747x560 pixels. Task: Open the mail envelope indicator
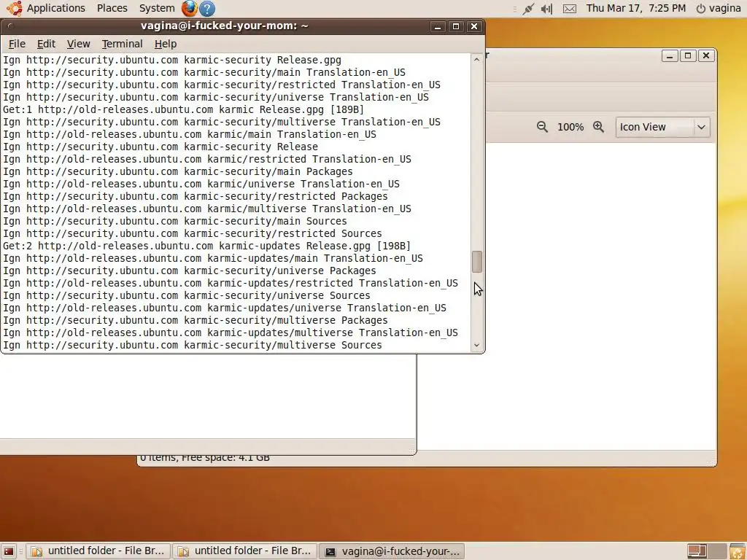(569, 9)
